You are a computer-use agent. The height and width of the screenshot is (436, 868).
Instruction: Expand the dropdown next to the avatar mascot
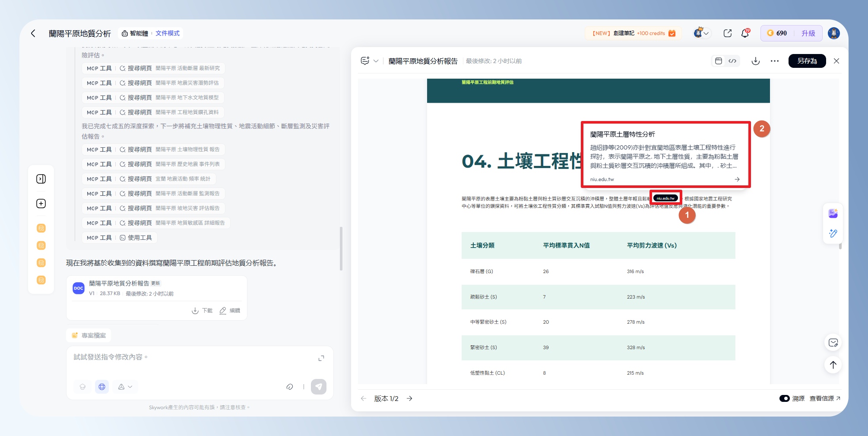point(706,33)
